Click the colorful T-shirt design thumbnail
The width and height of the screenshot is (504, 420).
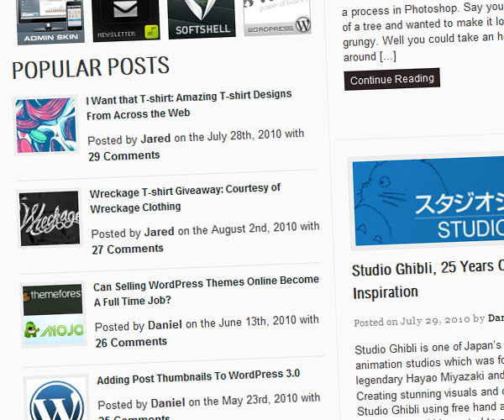pos(46,125)
